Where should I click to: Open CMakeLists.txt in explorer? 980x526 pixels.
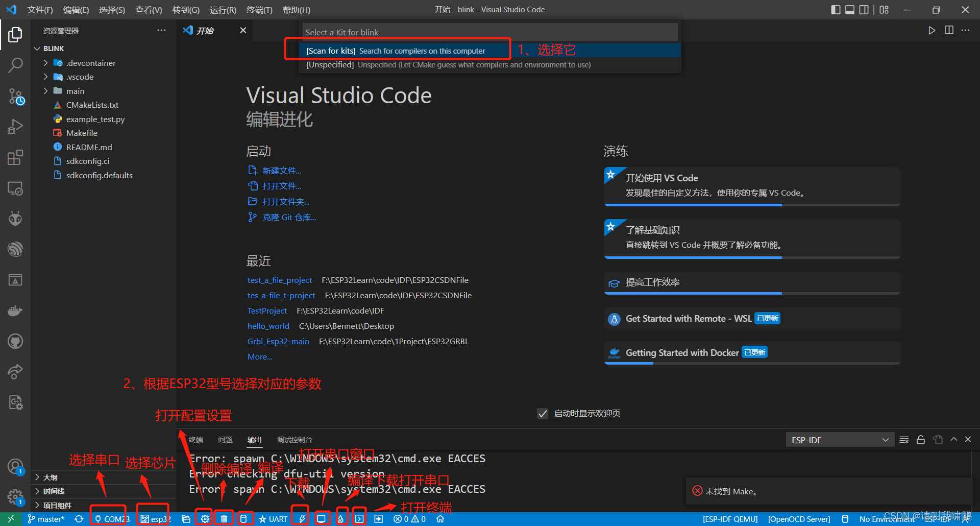click(92, 105)
